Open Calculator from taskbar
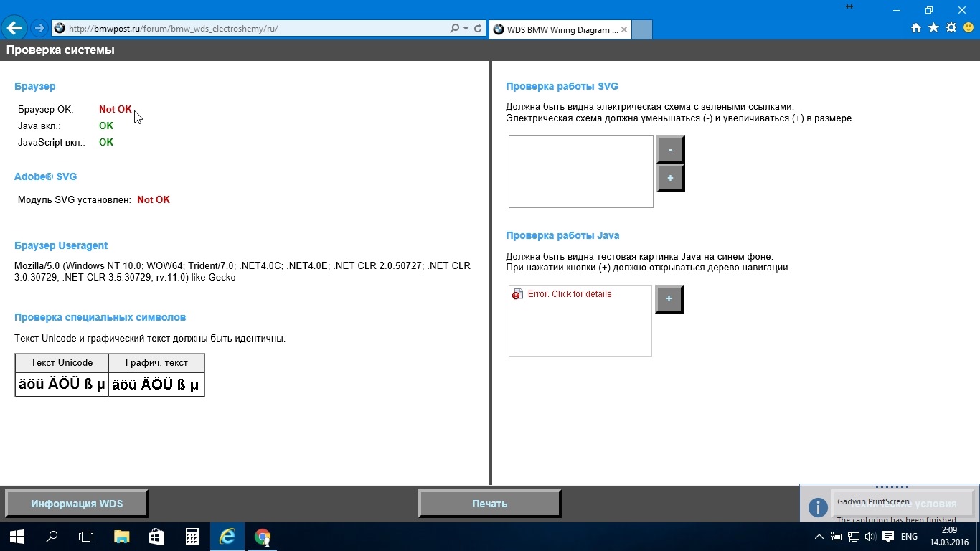Viewport: 980px width, 551px height. click(x=192, y=537)
